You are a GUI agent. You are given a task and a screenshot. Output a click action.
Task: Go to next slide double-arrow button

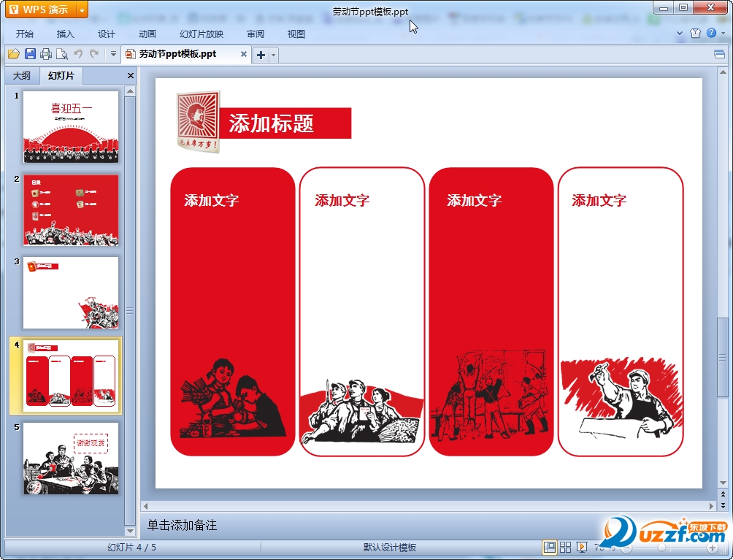[724, 505]
